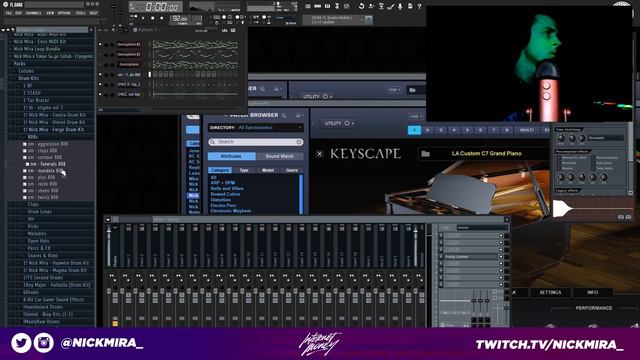Select the ARP + BPM category

[x=223, y=183]
